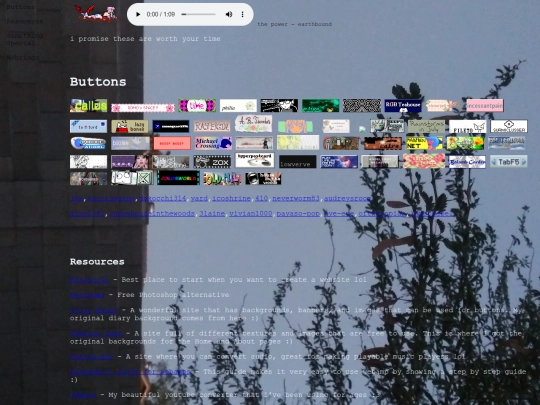The height and width of the screenshot is (405, 540).
Task: Click 'i promise these are worth your time'
Action: (x=145, y=39)
